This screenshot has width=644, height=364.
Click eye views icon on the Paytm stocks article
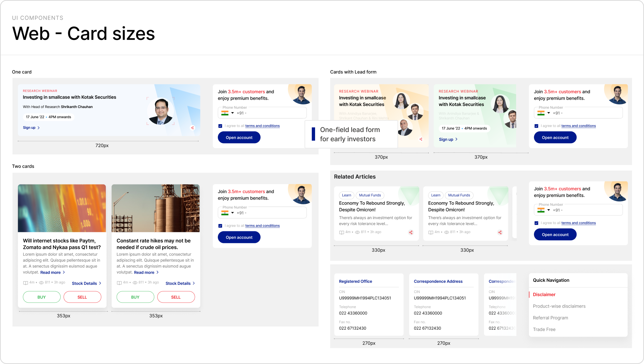pyautogui.click(x=42, y=283)
